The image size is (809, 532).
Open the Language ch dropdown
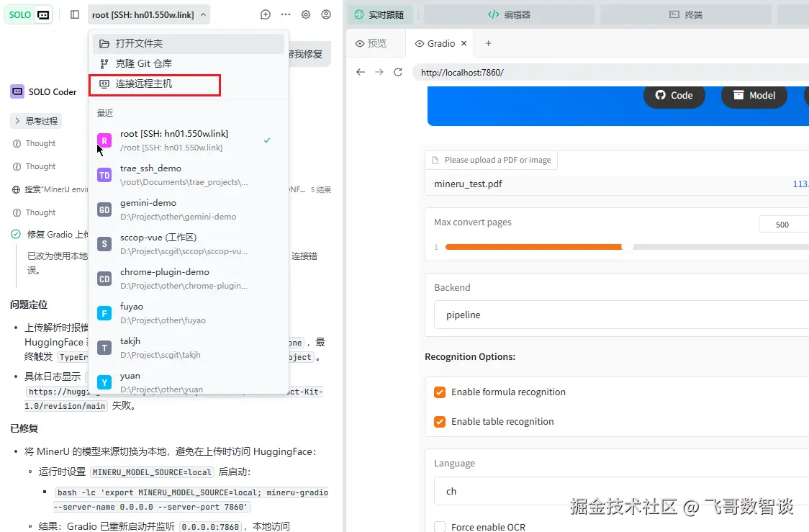click(621, 491)
